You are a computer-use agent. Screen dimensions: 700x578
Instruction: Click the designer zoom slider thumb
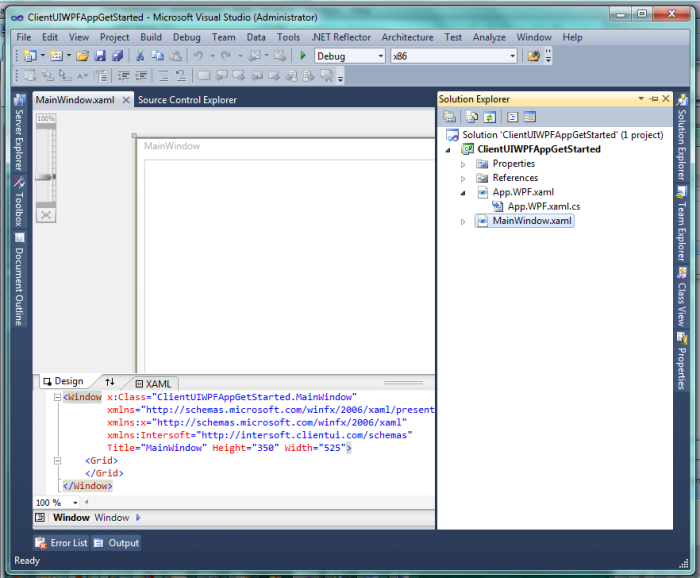[x=46, y=177]
